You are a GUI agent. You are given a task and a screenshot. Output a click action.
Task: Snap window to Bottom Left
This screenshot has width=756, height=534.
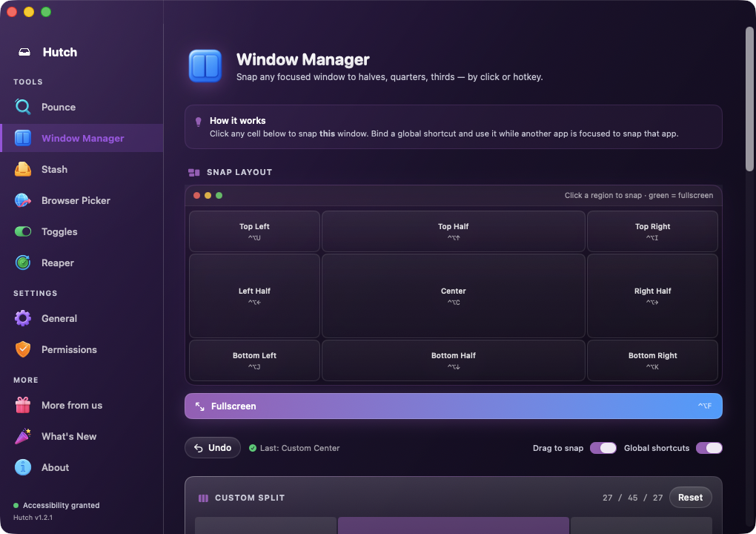tap(254, 360)
